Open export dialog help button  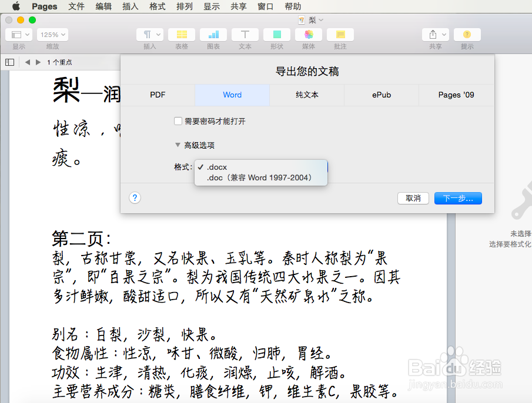click(x=135, y=198)
